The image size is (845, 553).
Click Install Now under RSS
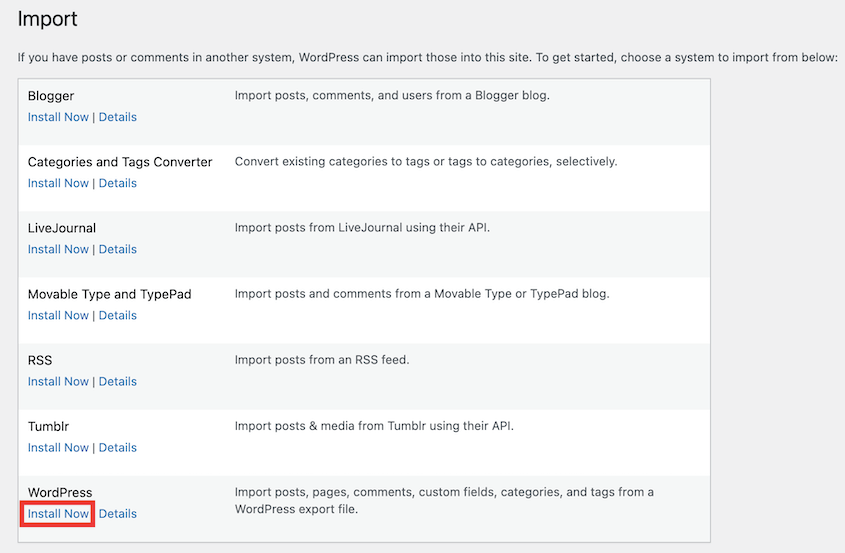[58, 382]
